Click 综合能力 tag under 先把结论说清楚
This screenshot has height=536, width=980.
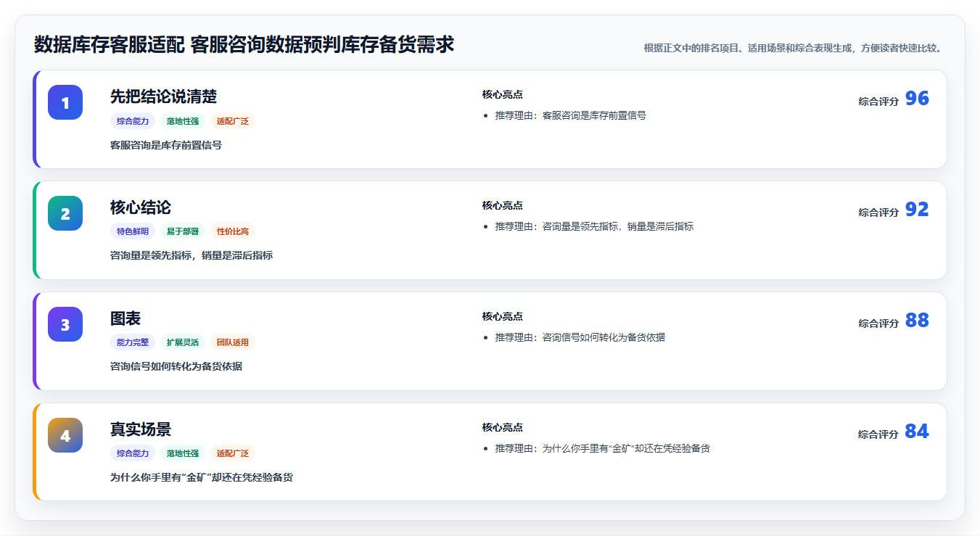pyautogui.click(x=133, y=121)
